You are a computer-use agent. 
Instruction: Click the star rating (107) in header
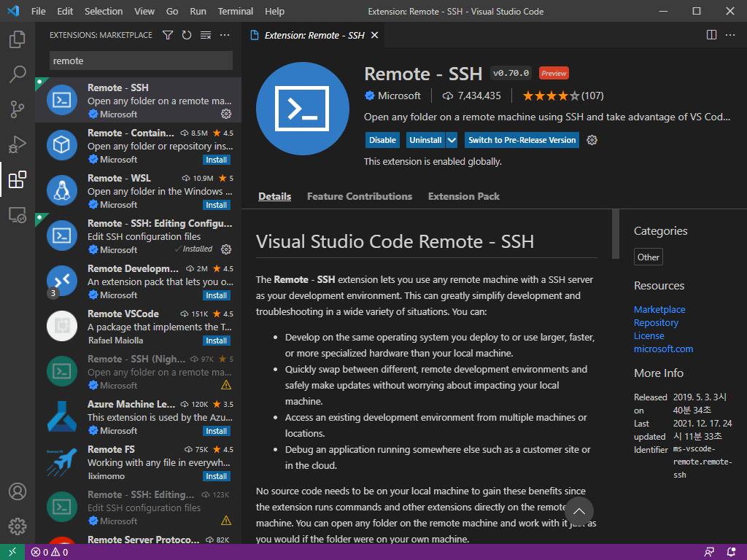[563, 96]
